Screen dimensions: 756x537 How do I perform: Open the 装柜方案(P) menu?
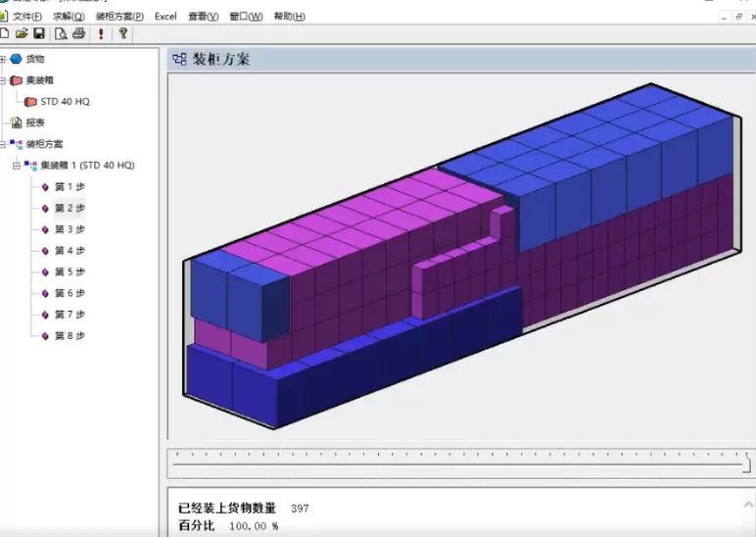tap(119, 17)
